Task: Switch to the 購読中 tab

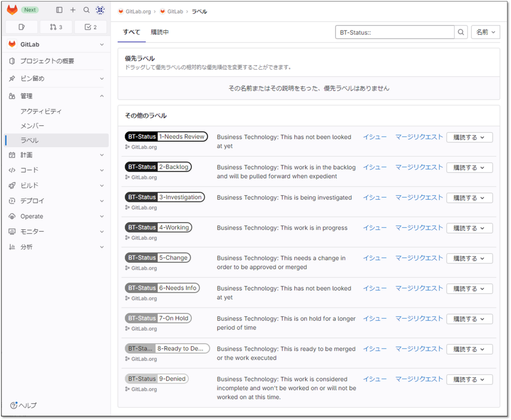Action: [x=160, y=32]
